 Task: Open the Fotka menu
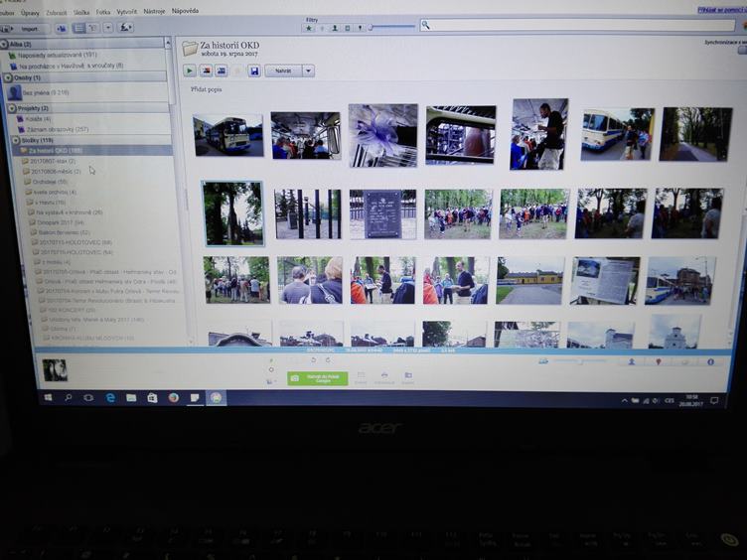[103, 12]
